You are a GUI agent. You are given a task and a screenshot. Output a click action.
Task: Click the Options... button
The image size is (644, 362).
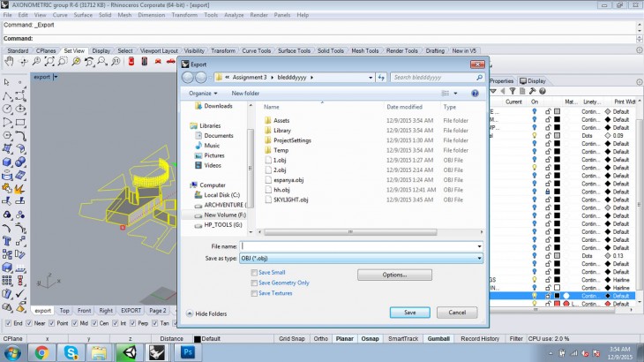point(393,275)
